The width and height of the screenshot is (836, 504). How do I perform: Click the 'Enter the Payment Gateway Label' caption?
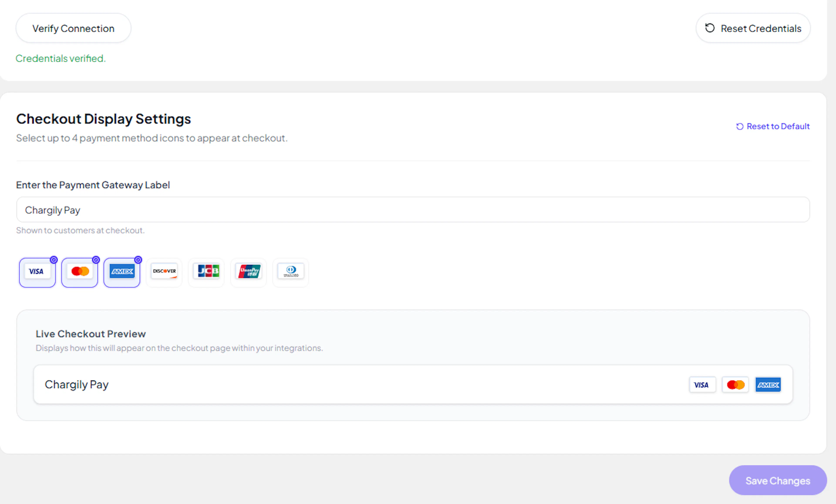pos(93,185)
